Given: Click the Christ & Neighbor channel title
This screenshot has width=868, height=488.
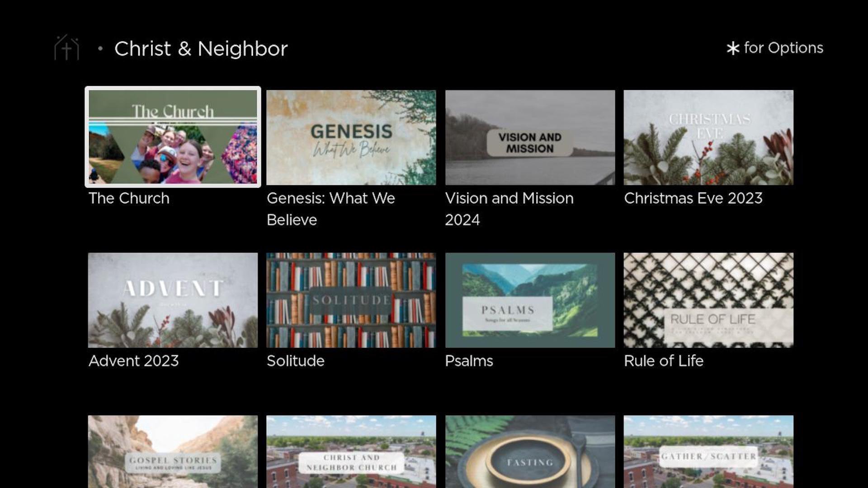Looking at the screenshot, I should click(x=201, y=49).
